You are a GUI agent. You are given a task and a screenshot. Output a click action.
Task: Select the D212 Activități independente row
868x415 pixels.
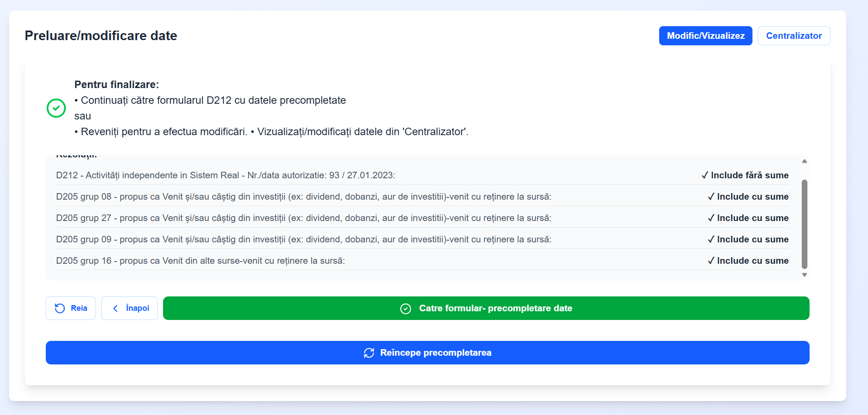(422, 175)
